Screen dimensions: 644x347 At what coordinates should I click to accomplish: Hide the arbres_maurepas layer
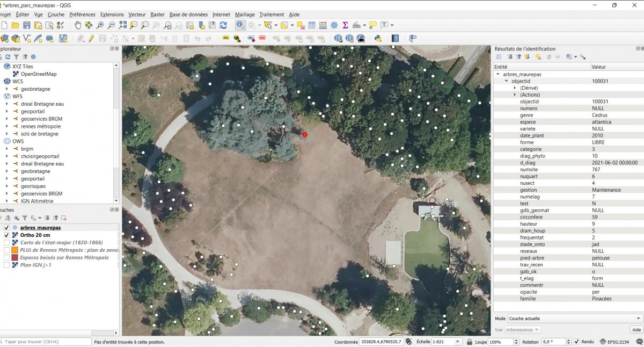(6, 228)
